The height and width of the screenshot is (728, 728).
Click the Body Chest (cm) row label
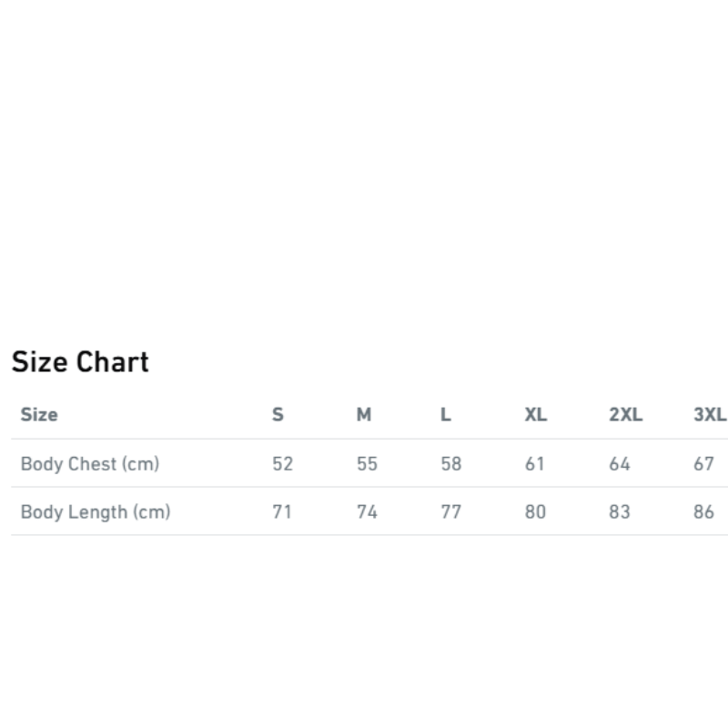click(x=90, y=464)
